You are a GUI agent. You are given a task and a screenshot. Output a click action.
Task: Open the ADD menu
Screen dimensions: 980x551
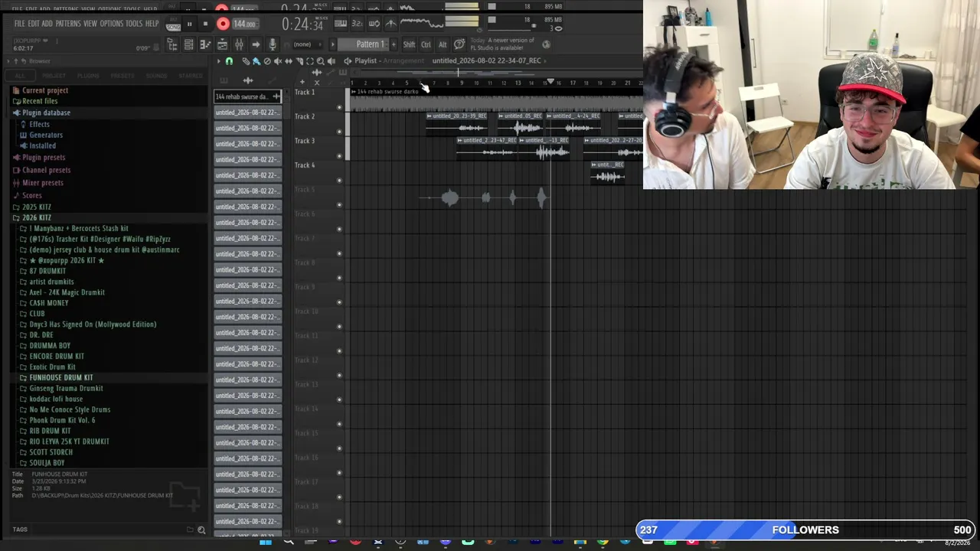47,24
